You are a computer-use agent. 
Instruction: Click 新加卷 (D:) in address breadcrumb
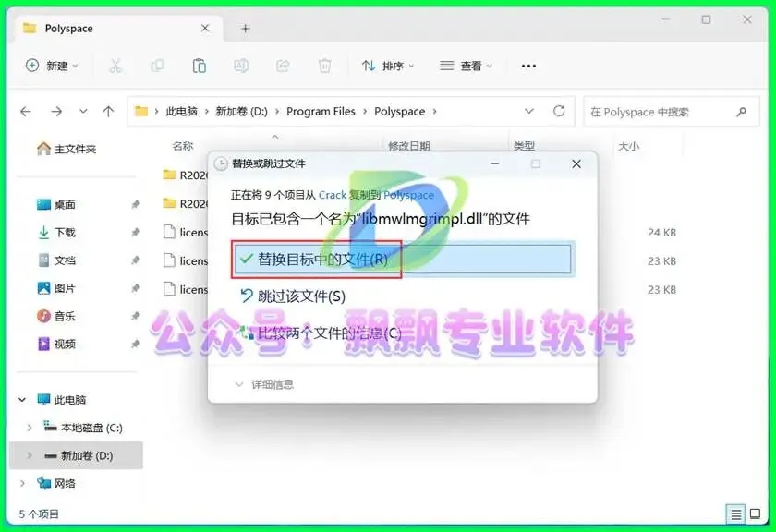click(x=241, y=112)
